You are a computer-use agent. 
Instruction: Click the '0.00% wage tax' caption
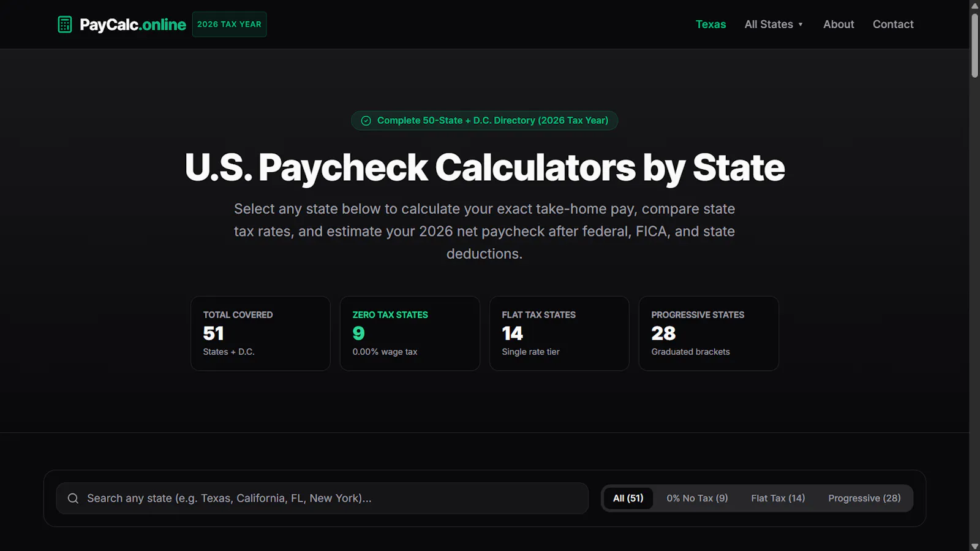coord(385,352)
